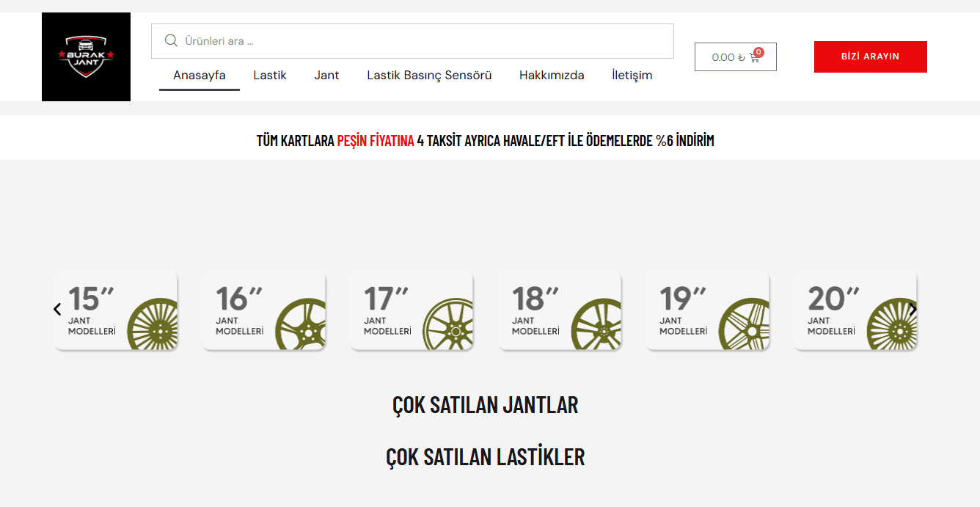Select the 19" Jant Modelleri card

point(706,310)
